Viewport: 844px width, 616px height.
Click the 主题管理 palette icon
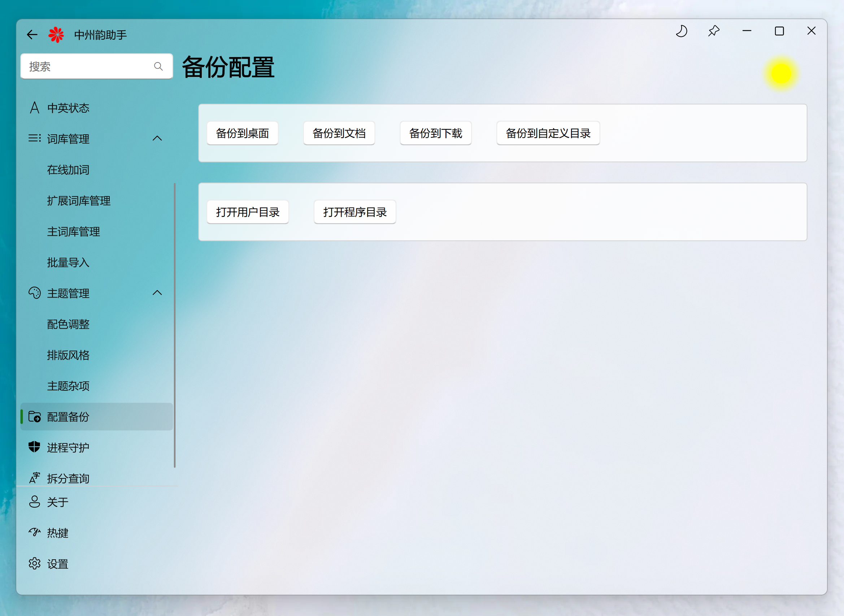click(x=34, y=293)
